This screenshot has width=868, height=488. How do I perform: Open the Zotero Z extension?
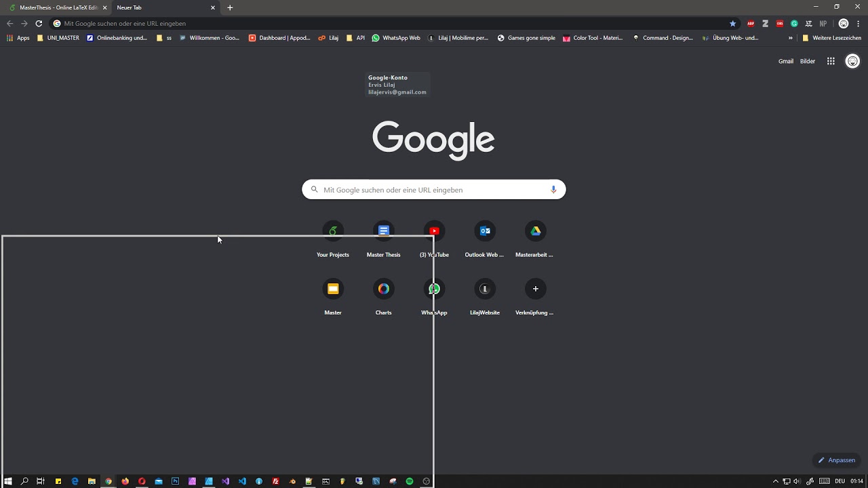(x=765, y=23)
